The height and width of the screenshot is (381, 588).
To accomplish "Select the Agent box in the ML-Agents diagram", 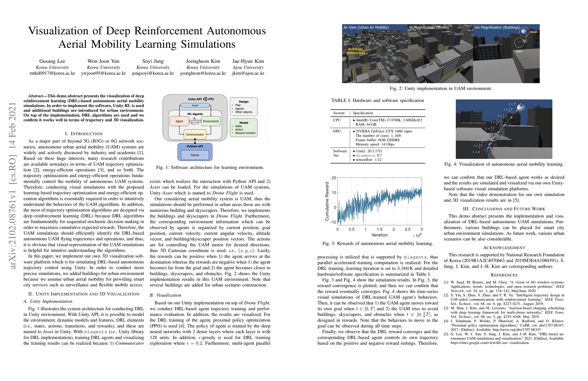I will [179, 121].
